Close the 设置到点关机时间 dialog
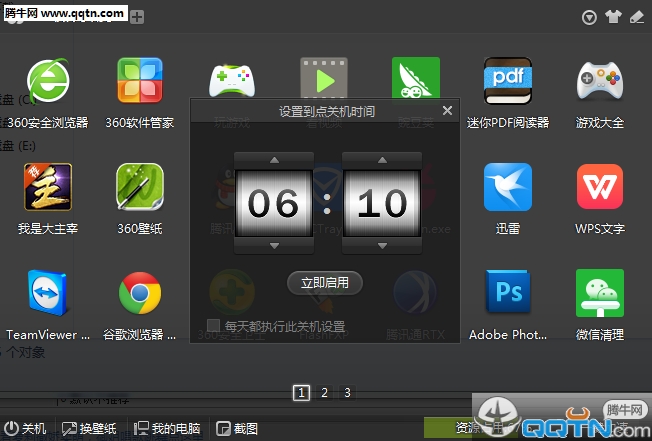The image size is (652, 441). click(x=447, y=111)
